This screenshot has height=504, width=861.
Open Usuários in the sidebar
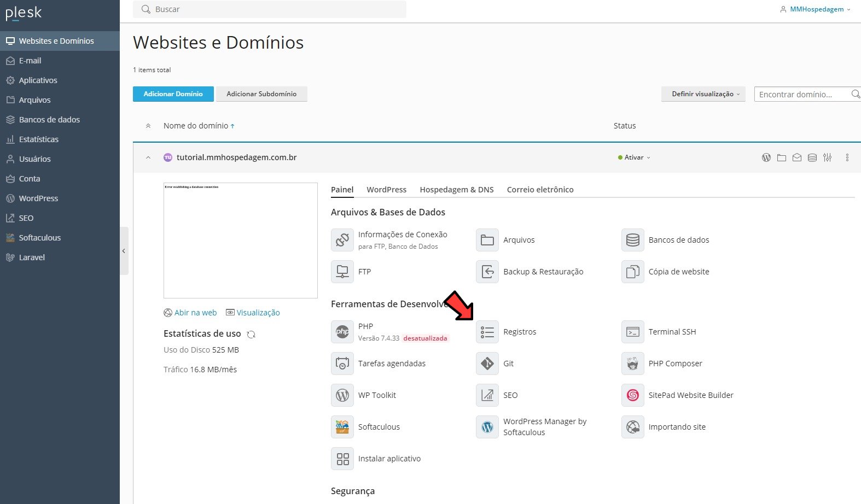point(60,159)
